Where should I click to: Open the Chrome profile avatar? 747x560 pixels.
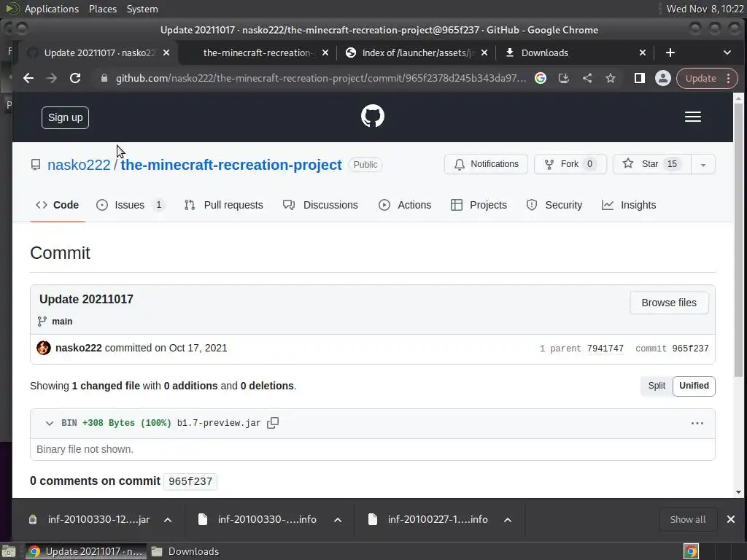coord(662,78)
